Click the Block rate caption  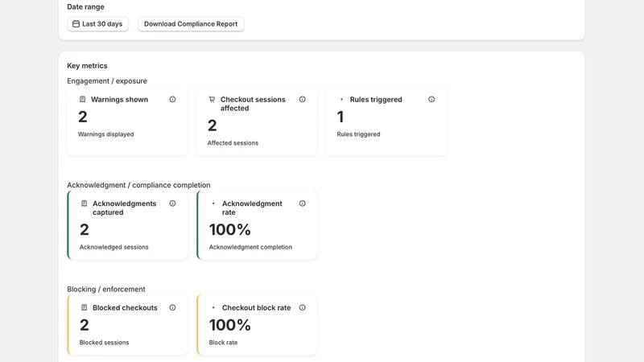[x=223, y=343]
